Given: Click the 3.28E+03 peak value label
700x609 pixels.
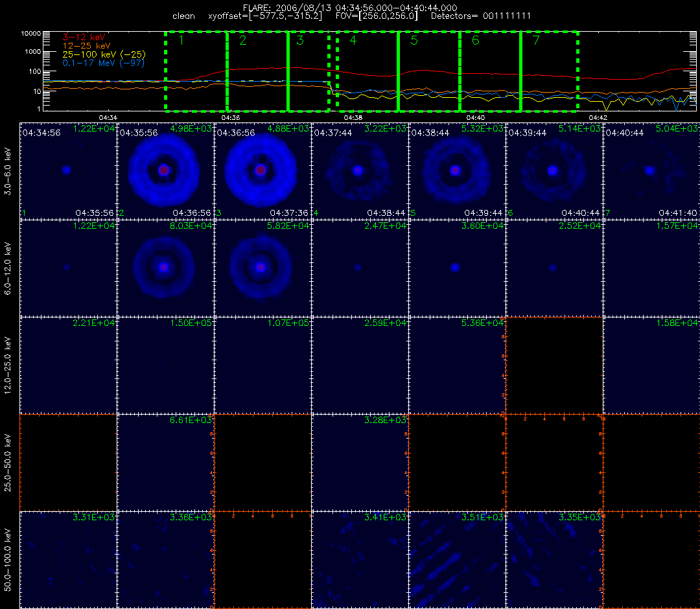Looking at the screenshot, I should [385, 420].
